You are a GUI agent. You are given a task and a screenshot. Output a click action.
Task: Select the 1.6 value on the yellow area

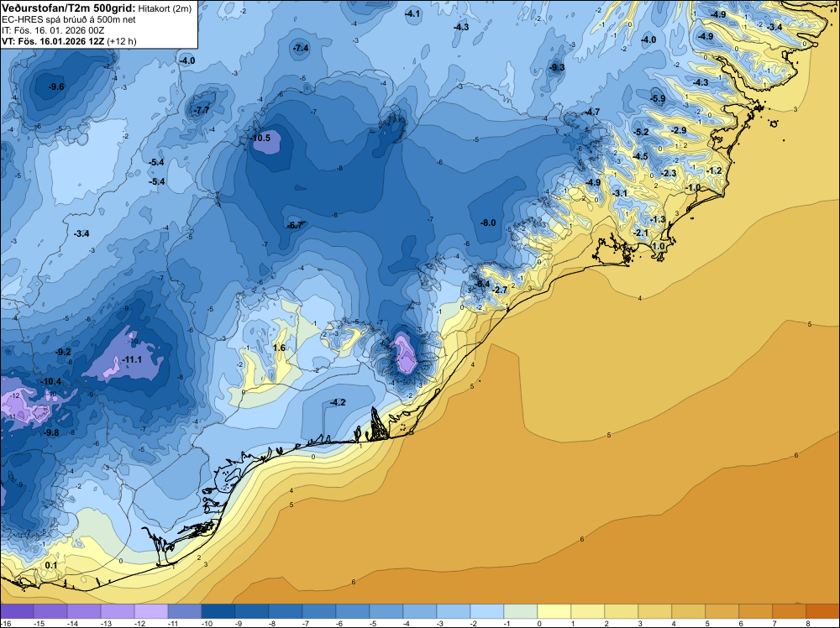coord(279,348)
